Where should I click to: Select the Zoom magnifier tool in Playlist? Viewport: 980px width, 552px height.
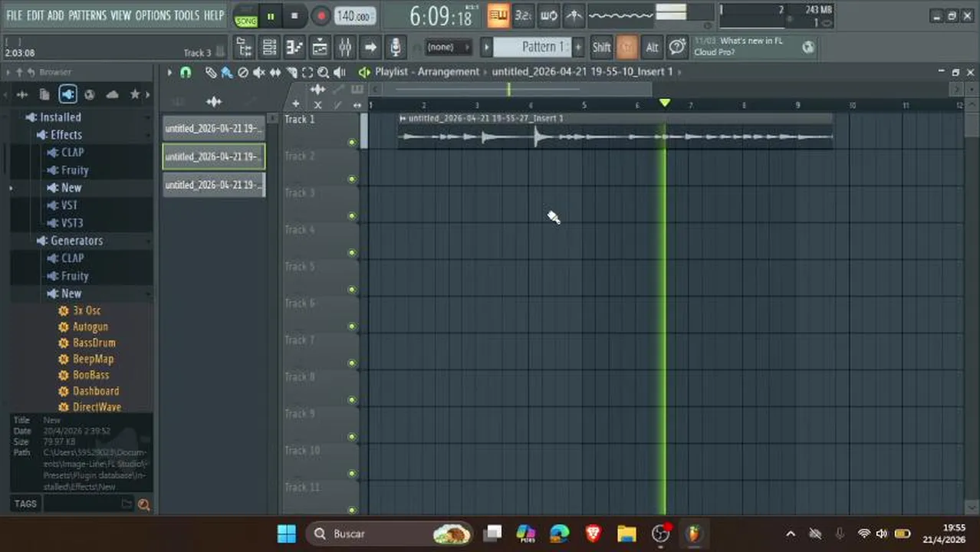324,72
